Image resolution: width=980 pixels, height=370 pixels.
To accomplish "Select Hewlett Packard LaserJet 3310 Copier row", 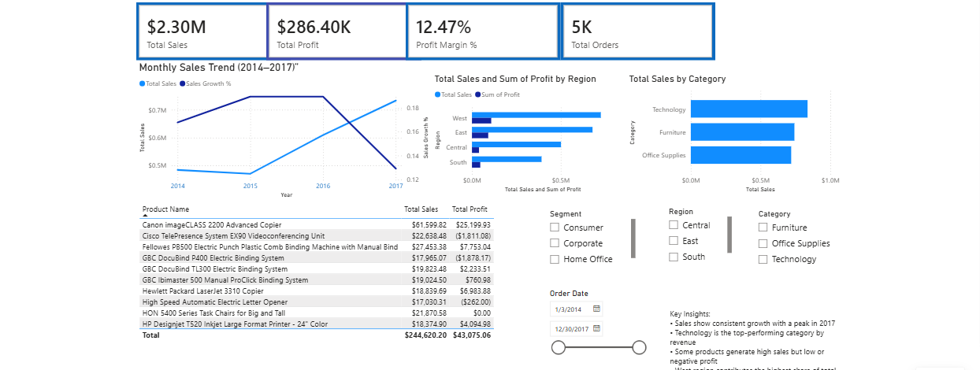I will pyautogui.click(x=317, y=290).
